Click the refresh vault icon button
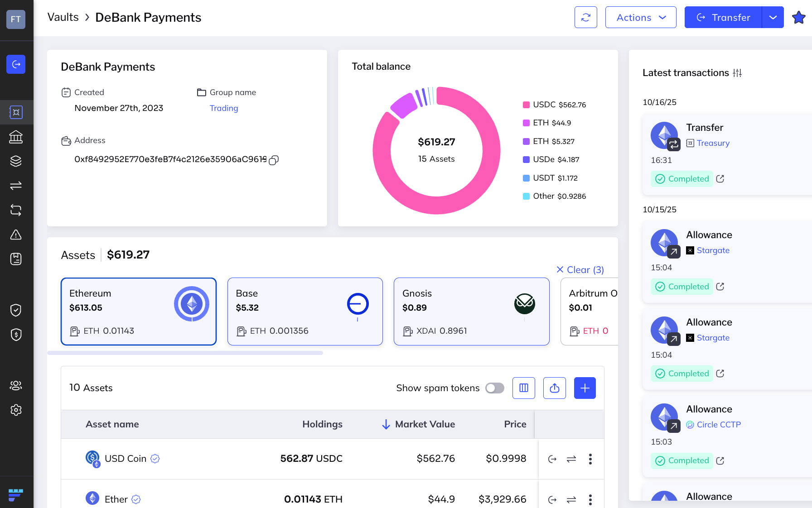This screenshot has width=812, height=508. 585,17
